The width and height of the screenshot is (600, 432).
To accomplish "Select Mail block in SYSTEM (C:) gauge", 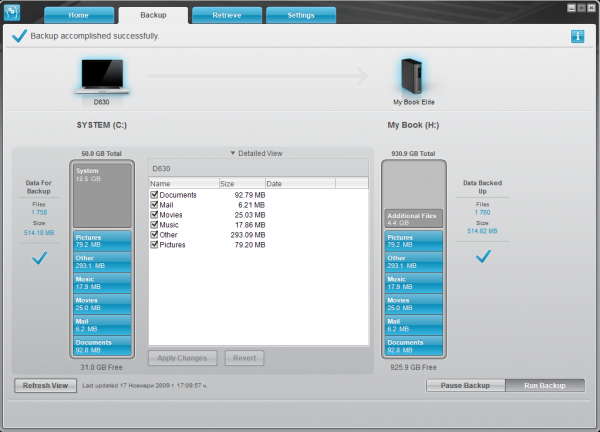I will tap(102, 325).
